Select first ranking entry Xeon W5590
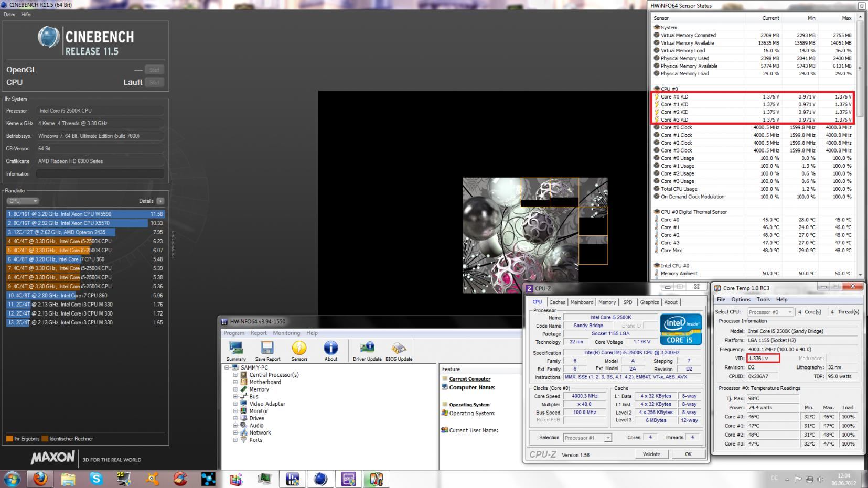Image resolution: width=868 pixels, height=488 pixels. click(x=85, y=214)
